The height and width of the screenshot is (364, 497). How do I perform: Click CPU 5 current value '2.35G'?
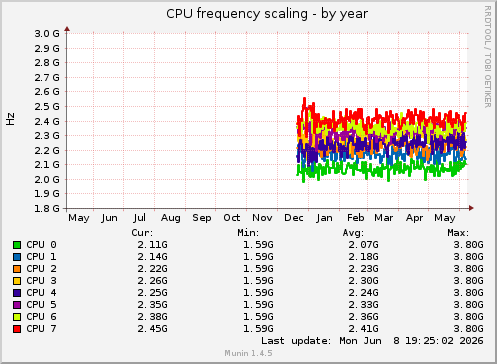coord(153,305)
